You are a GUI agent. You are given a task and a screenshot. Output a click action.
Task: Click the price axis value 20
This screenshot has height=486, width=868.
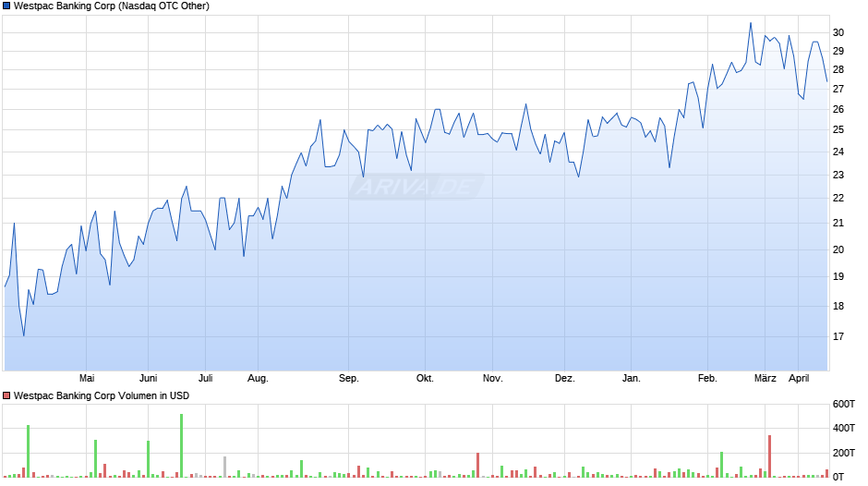[x=838, y=249]
